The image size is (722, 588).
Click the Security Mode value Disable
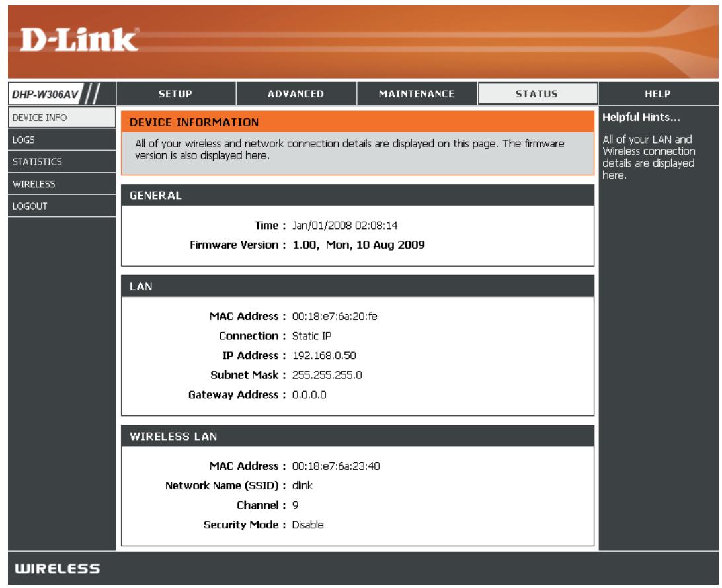[x=307, y=525]
